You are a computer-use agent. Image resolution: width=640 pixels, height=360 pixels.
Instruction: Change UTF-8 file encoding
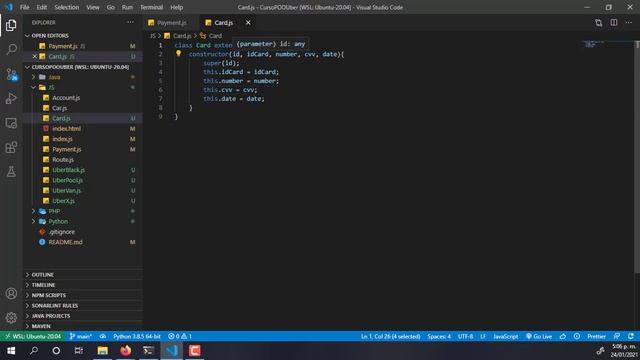click(465, 336)
